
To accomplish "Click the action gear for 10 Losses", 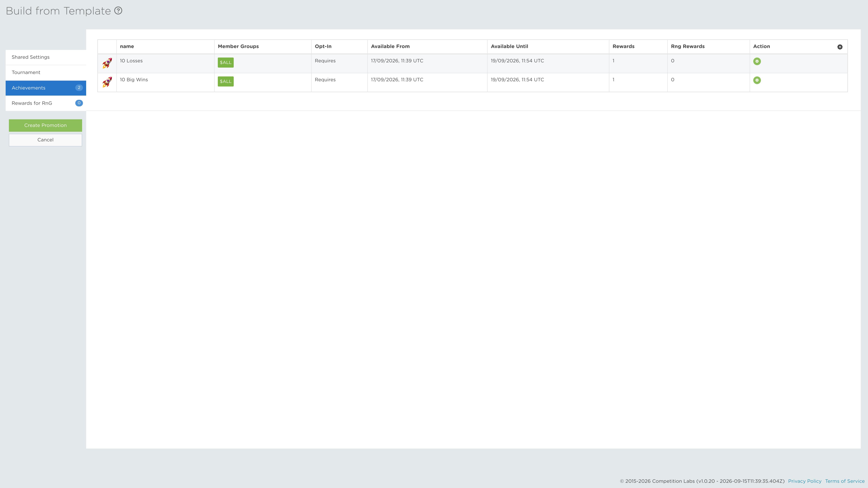I will [x=757, y=61].
